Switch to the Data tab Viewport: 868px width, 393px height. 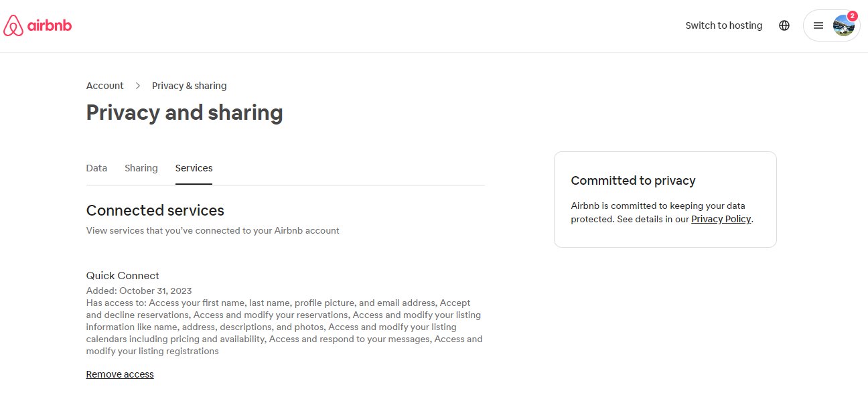pos(96,168)
